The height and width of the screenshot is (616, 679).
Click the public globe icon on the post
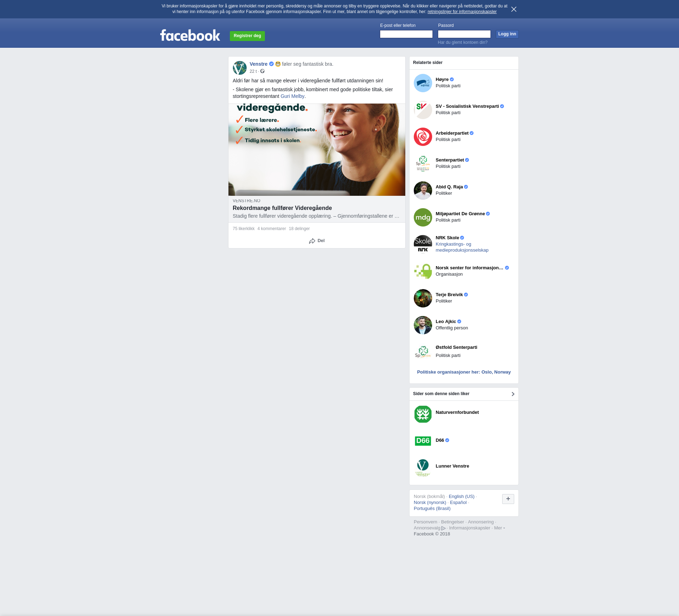click(x=262, y=71)
